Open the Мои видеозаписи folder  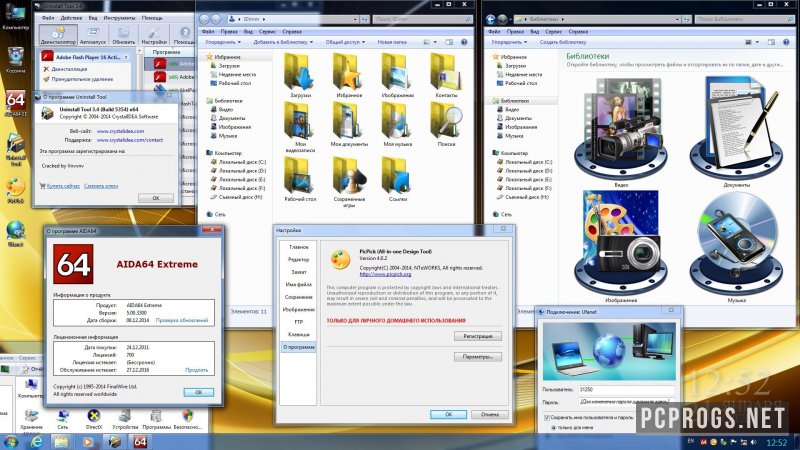pos(300,126)
